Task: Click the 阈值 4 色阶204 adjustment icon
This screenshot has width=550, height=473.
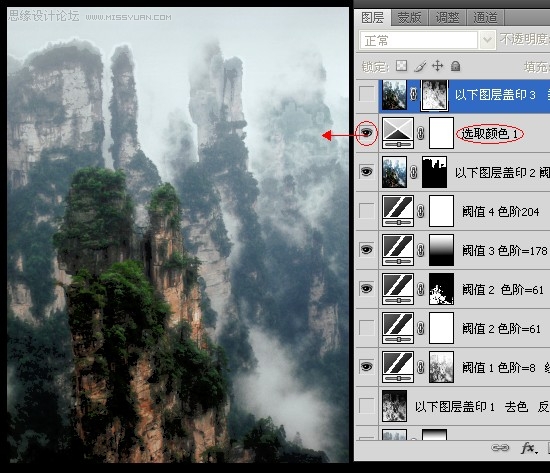Action: tap(398, 211)
